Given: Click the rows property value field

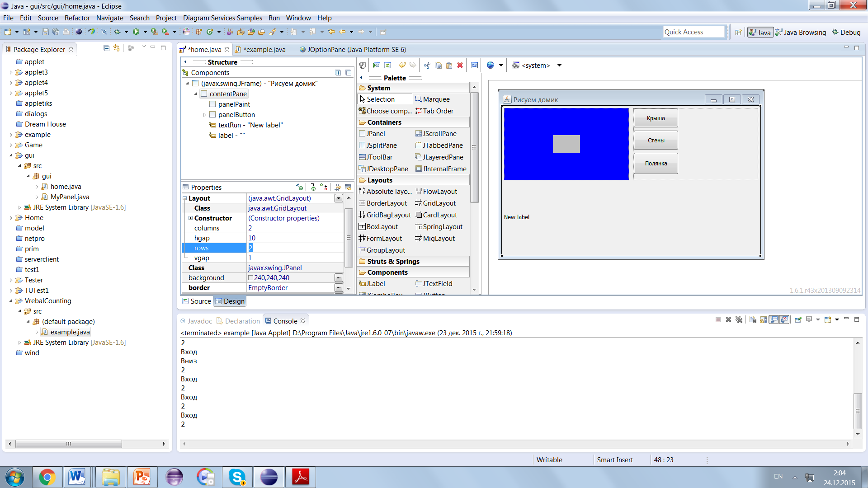Looking at the screenshot, I should [x=295, y=248].
